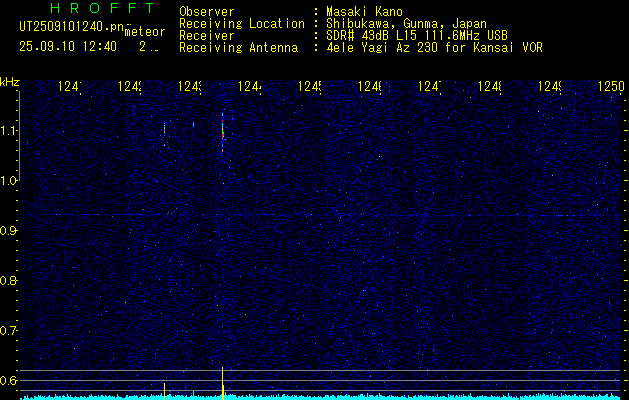Viewport: 629px width, 400px height.
Task: Click the 1242 time marker
Action: (130, 86)
